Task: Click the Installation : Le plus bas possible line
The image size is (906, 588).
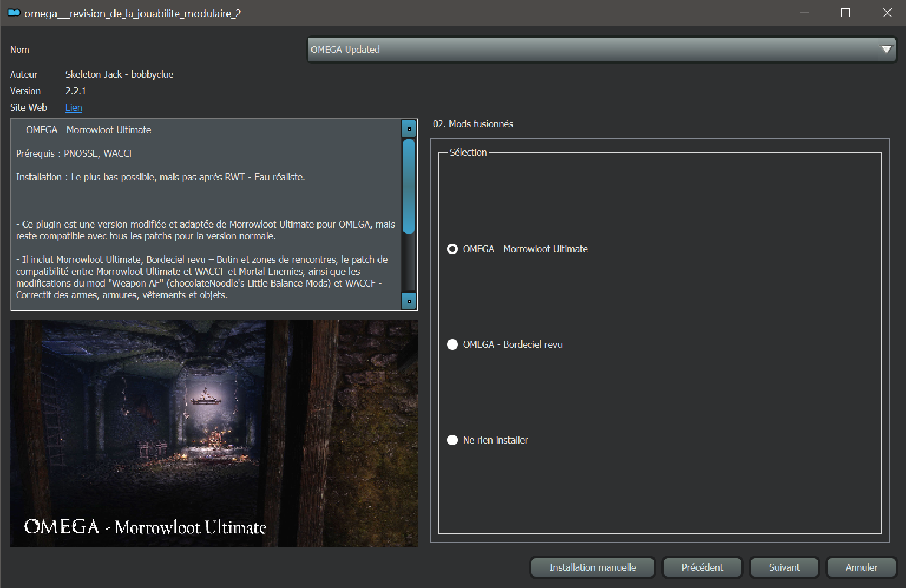Action: [x=160, y=177]
